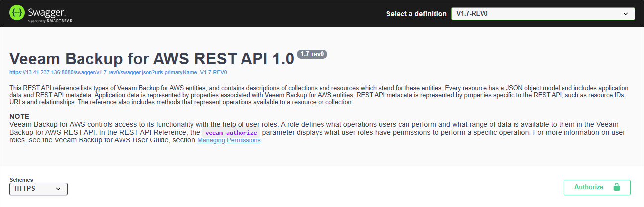The image size is (644, 207).
Task: Click the NOTE heading
Action: pos(19,116)
